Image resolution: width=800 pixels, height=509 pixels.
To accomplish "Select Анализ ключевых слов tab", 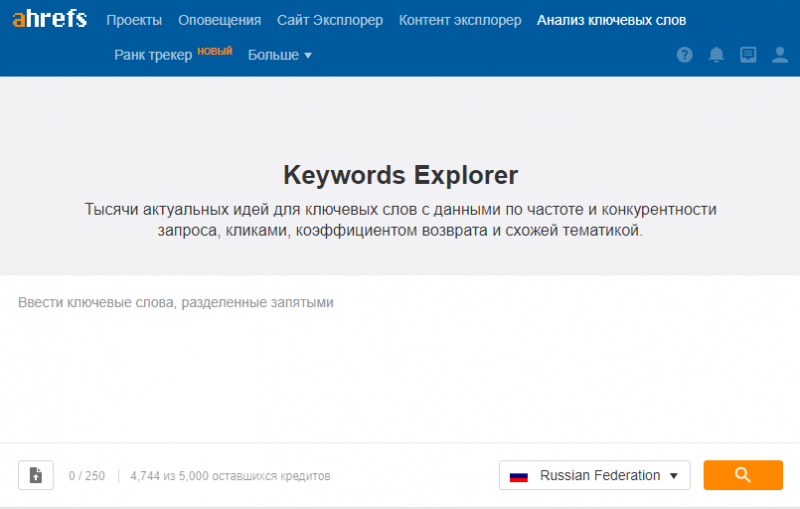I will pyautogui.click(x=611, y=20).
